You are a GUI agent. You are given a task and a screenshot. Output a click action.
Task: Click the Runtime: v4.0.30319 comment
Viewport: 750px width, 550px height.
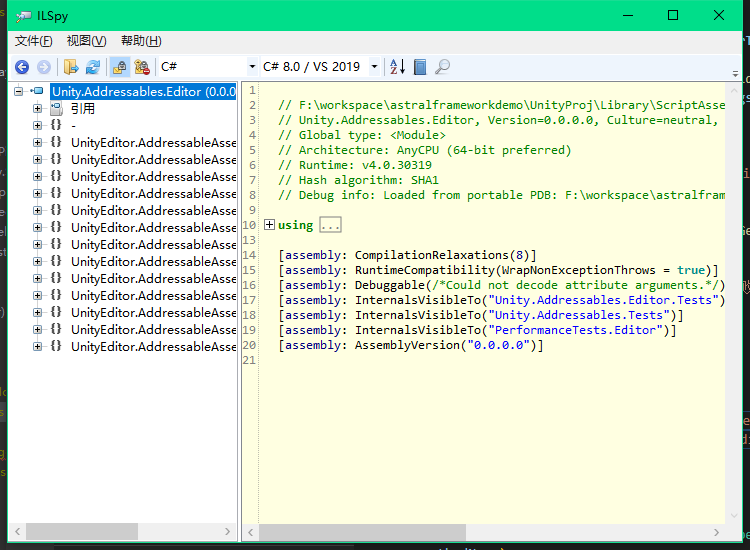coord(355,165)
